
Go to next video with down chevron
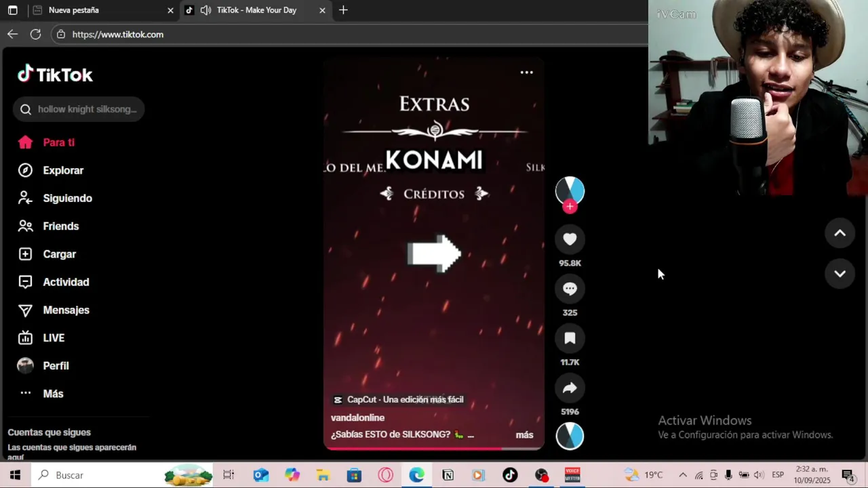pos(840,274)
